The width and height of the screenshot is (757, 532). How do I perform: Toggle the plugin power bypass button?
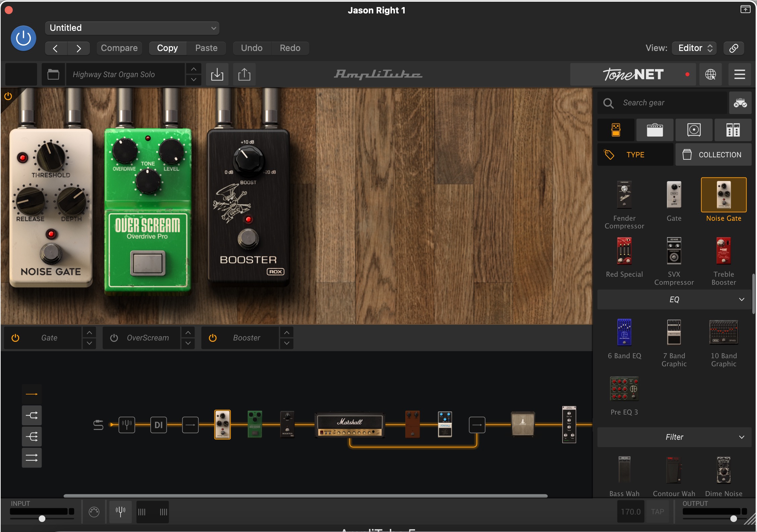pos(23,38)
